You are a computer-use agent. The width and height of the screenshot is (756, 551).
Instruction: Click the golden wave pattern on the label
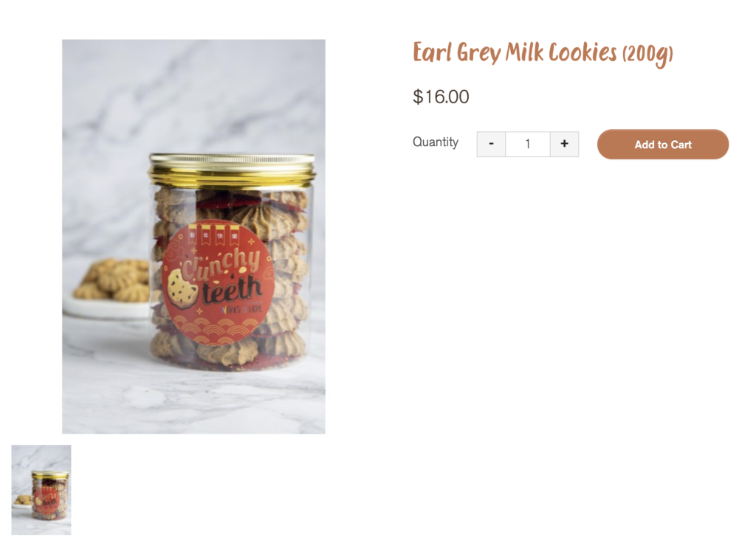[218, 330]
